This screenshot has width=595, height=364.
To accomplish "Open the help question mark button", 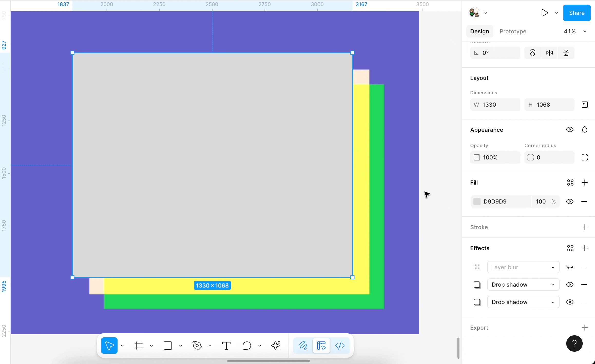I will (574, 343).
